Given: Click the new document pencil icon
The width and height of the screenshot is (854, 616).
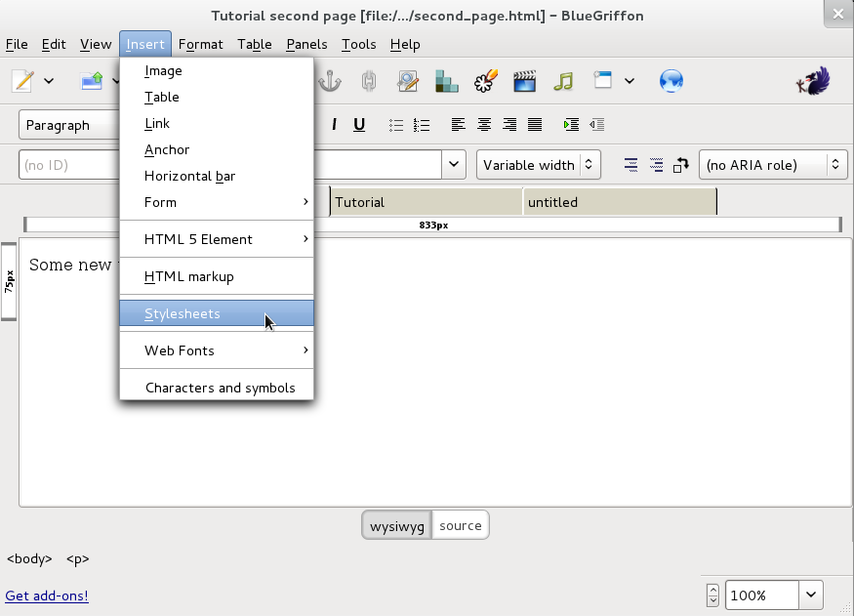Looking at the screenshot, I should [x=22, y=81].
